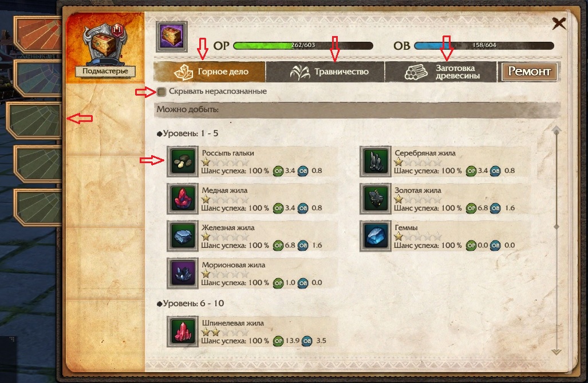Viewport: 588px width, 383px height.
Task: Select the Шпинелевая жила red crystal icon
Action: [183, 331]
